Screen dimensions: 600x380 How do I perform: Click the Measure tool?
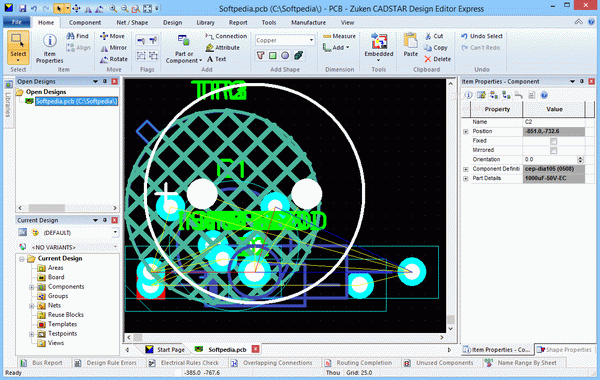click(339, 36)
